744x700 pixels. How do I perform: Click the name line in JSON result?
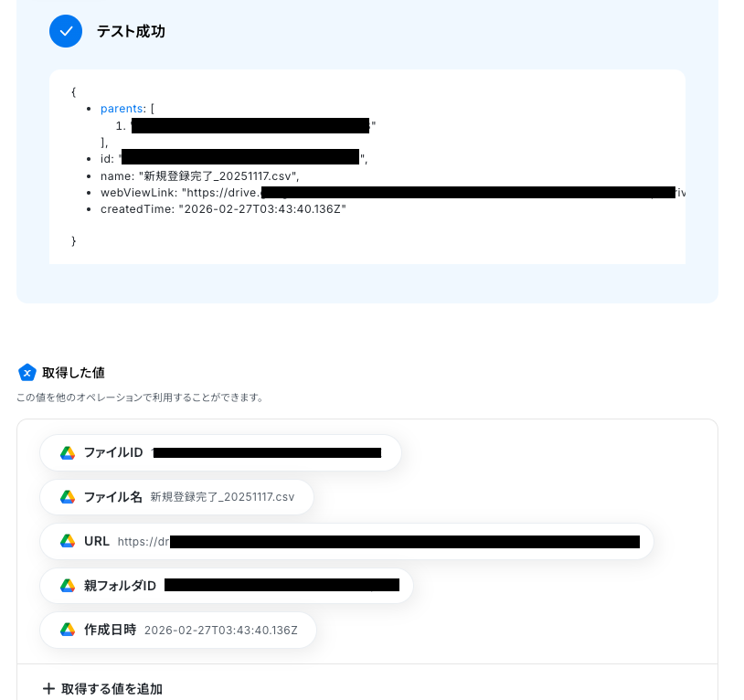coord(200,176)
